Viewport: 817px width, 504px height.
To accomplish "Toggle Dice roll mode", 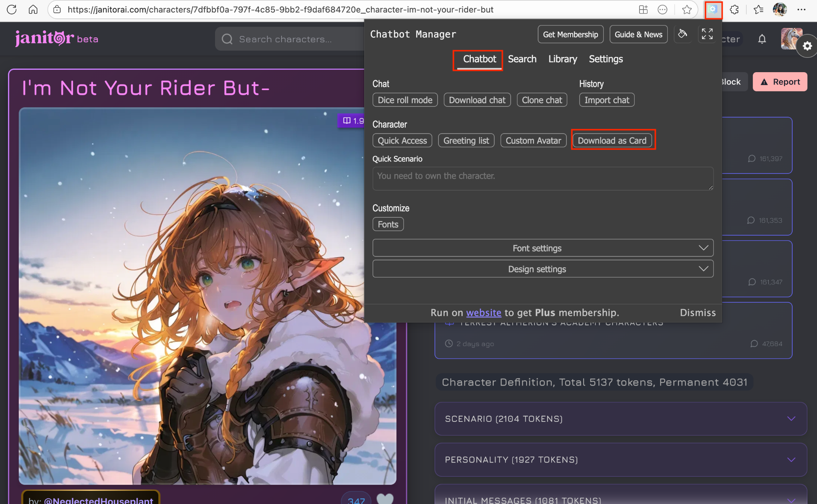I will (405, 100).
